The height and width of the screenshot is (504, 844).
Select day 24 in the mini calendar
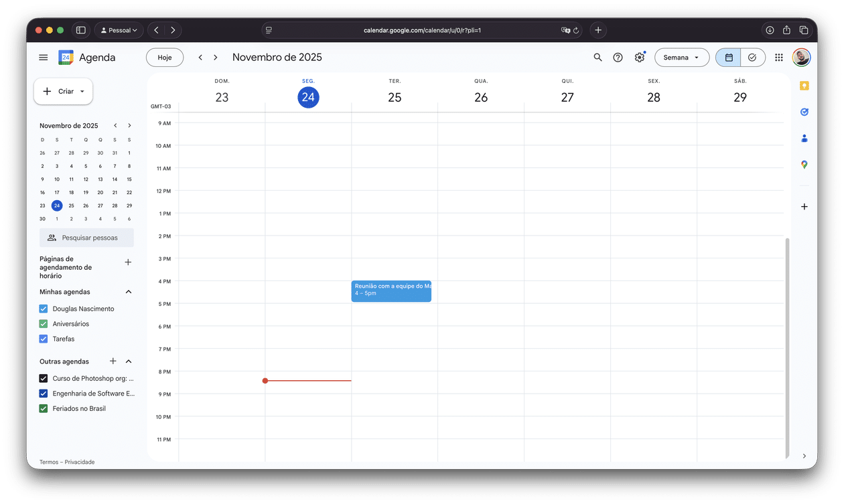tap(56, 205)
